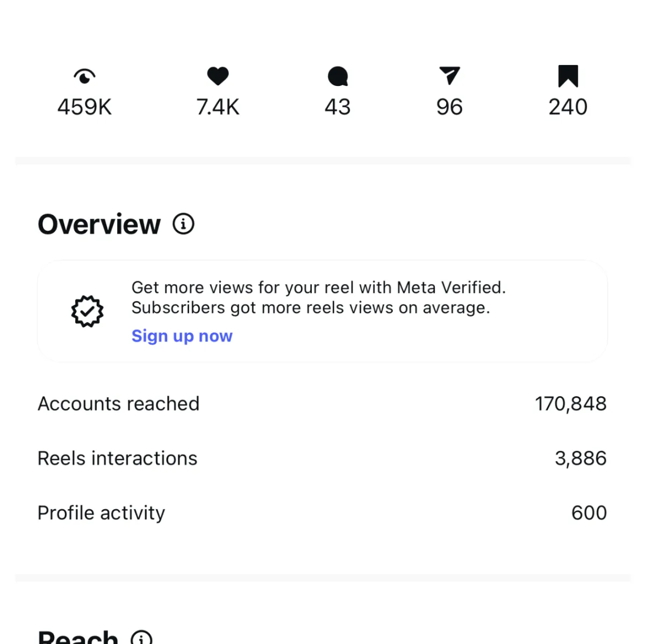Tap the Meta Verified badge icon

click(x=87, y=311)
